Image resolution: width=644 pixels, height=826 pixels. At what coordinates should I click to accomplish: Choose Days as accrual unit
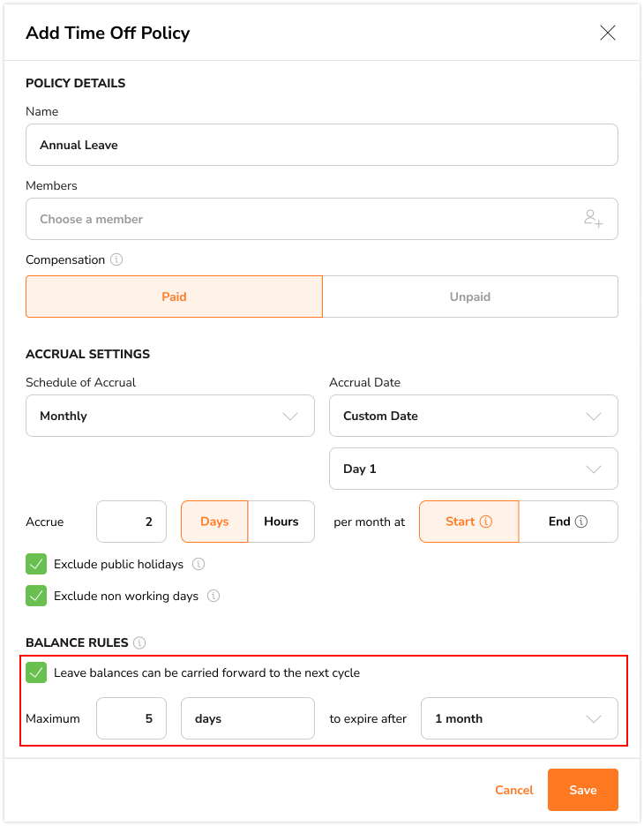point(214,522)
